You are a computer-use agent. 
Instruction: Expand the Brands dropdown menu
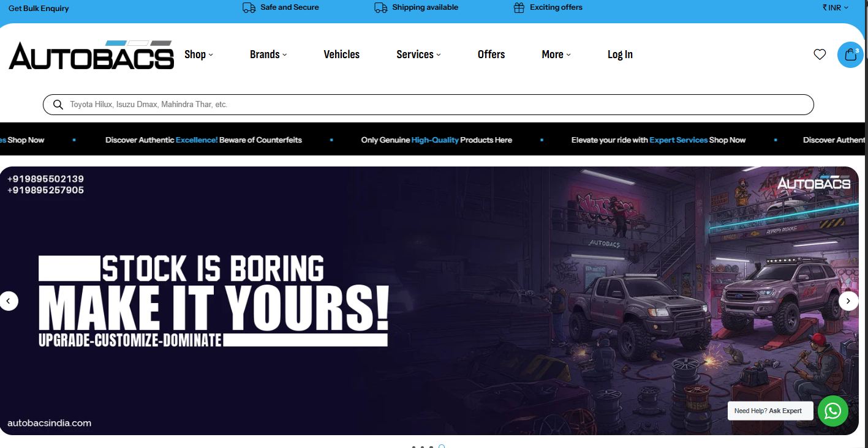click(x=268, y=54)
